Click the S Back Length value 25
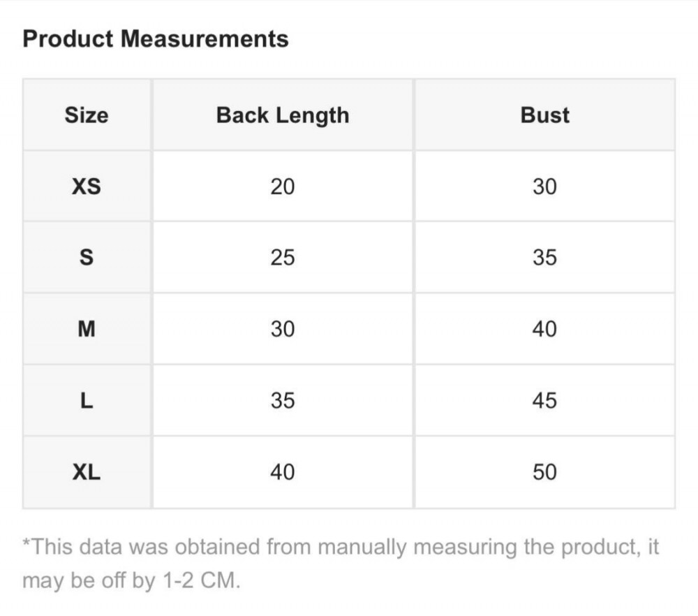698x616 pixels. coord(283,258)
